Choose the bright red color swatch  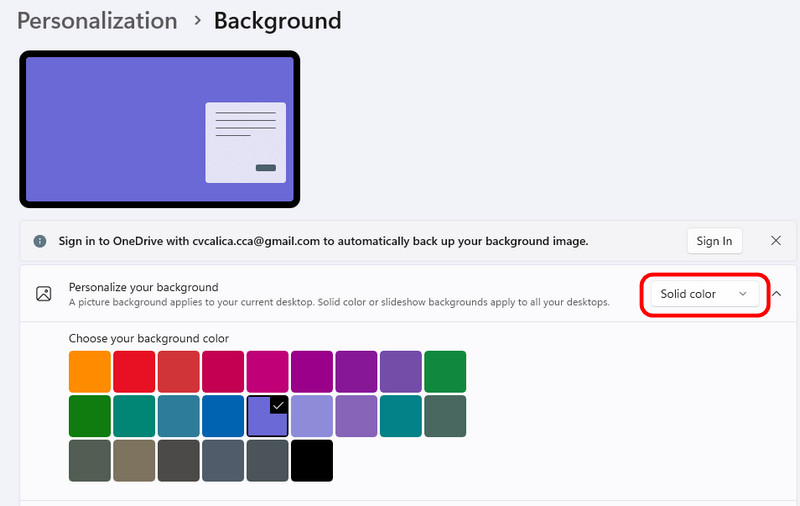coord(134,371)
